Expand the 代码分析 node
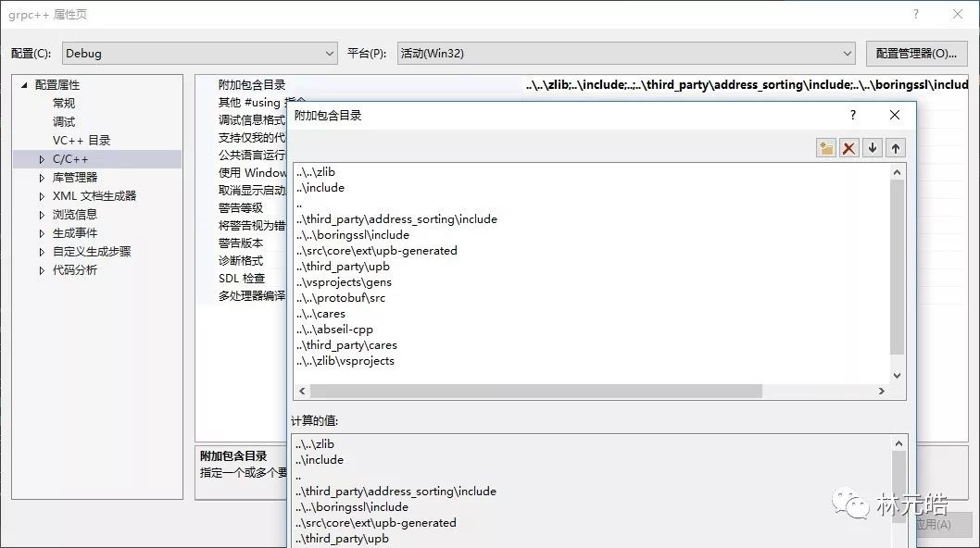The image size is (980, 548). 40,269
